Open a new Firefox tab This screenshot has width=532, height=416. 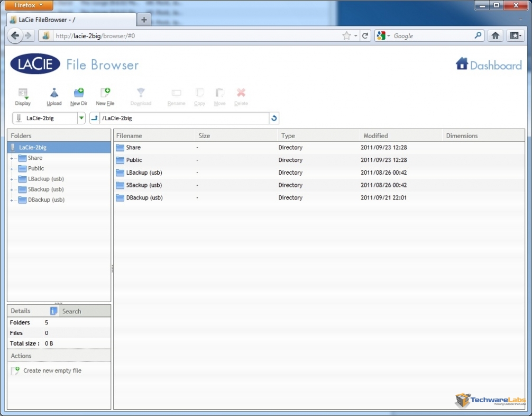(144, 20)
